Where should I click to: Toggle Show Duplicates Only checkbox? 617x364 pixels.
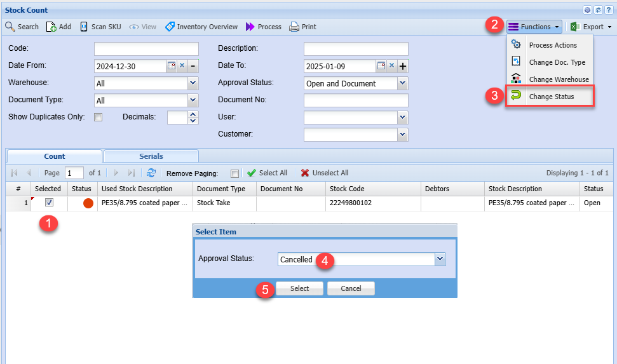pyautogui.click(x=98, y=117)
